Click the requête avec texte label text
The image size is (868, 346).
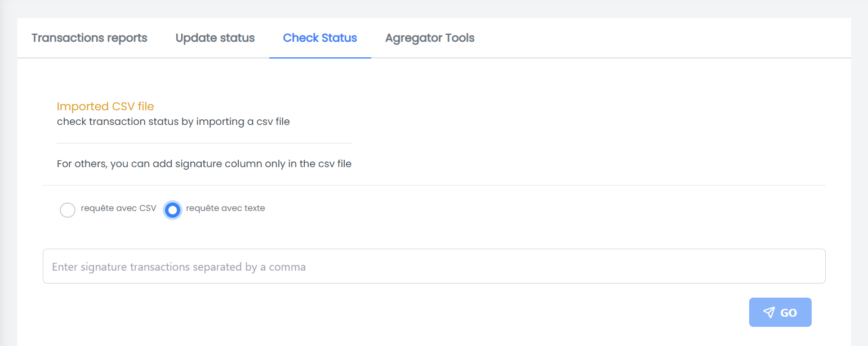pos(224,208)
